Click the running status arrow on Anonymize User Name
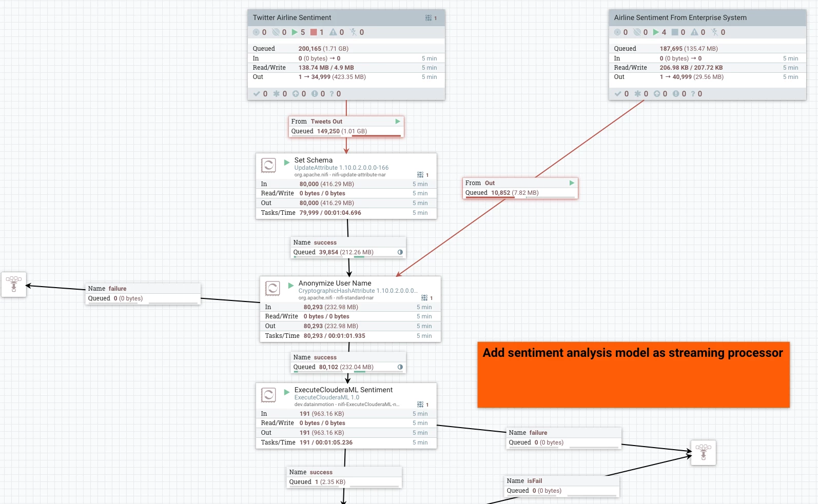This screenshot has width=818, height=504. tap(291, 286)
